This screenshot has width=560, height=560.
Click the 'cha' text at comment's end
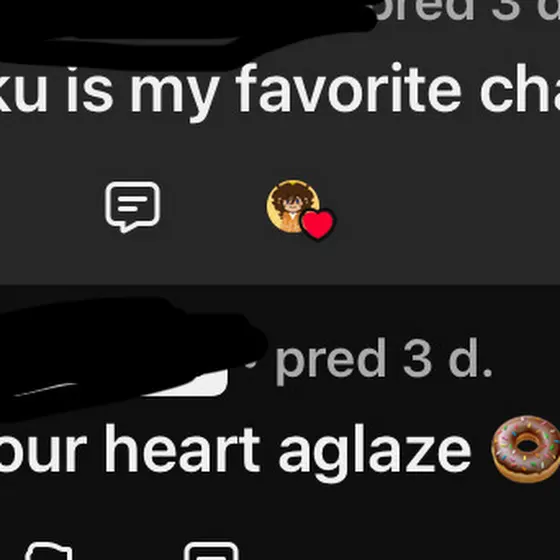point(520,88)
